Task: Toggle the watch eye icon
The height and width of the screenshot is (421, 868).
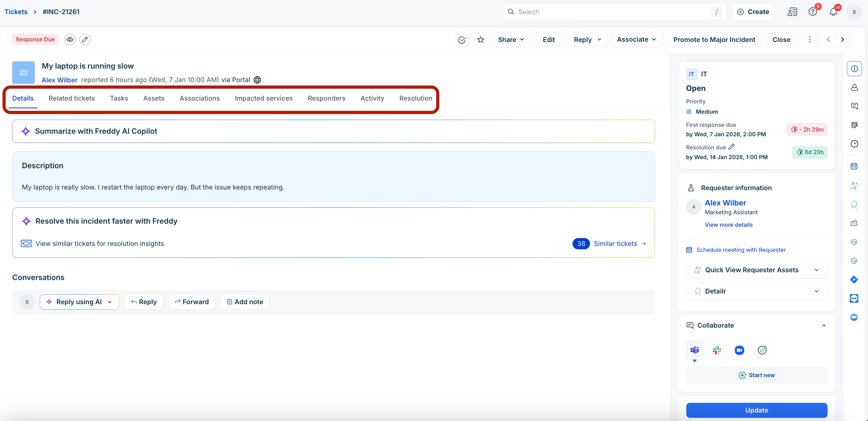Action: click(x=70, y=39)
